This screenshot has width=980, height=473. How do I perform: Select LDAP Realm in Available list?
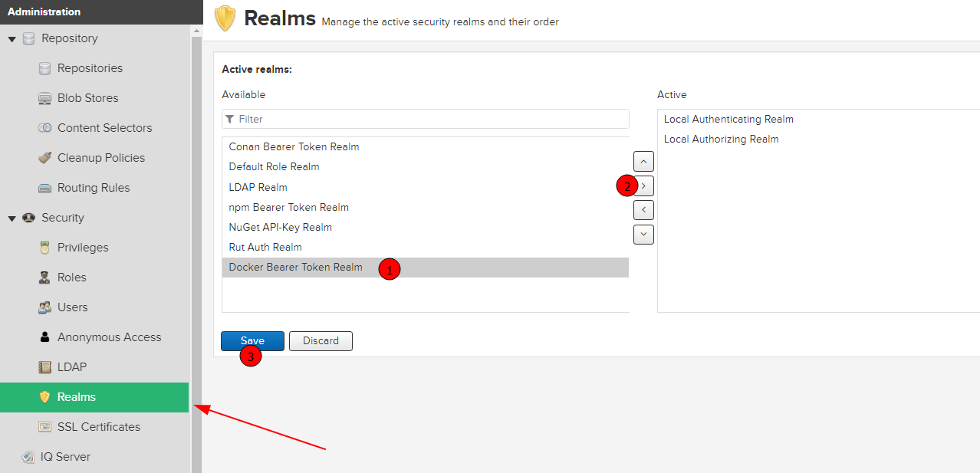426,187
